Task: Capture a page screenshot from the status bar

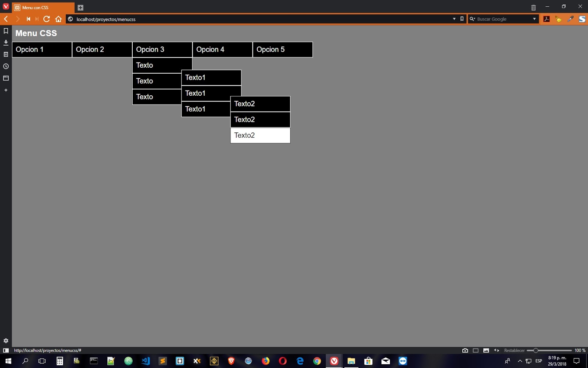Action: pyautogui.click(x=465, y=351)
